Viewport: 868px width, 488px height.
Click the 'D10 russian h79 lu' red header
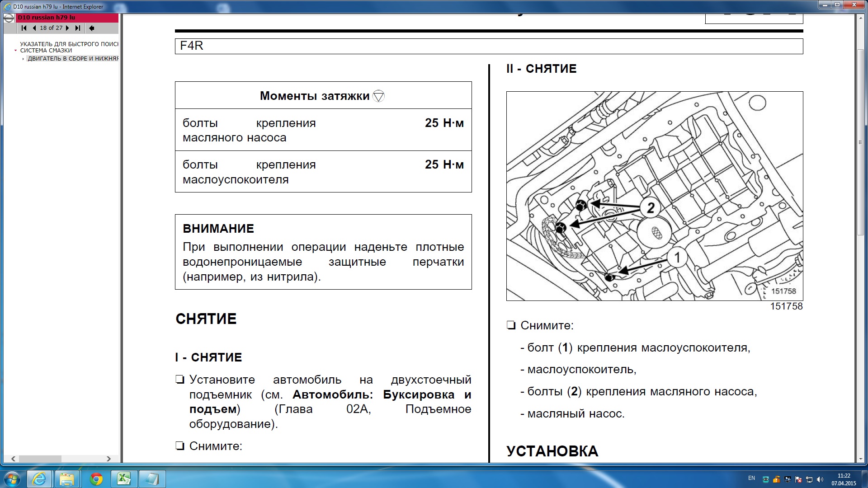click(67, 18)
